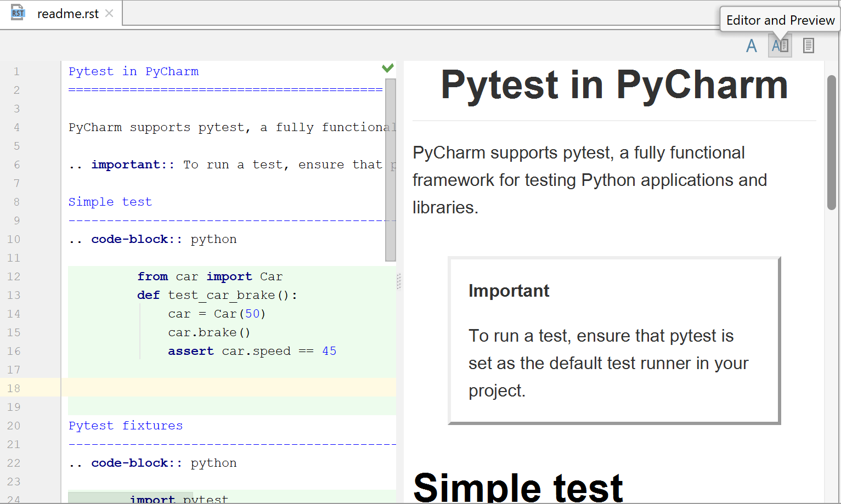The width and height of the screenshot is (841, 504).
Task: Click 'from car import Car' code line
Action: click(x=210, y=276)
